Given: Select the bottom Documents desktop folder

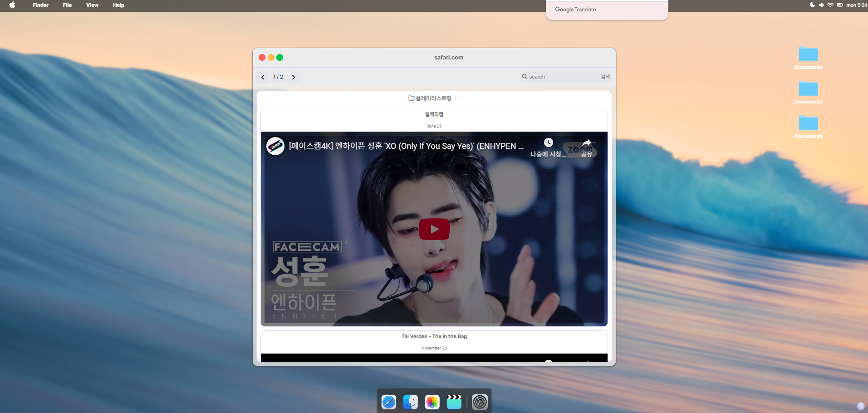Looking at the screenshot, I should pyautogui.click(x=808, y=127).
